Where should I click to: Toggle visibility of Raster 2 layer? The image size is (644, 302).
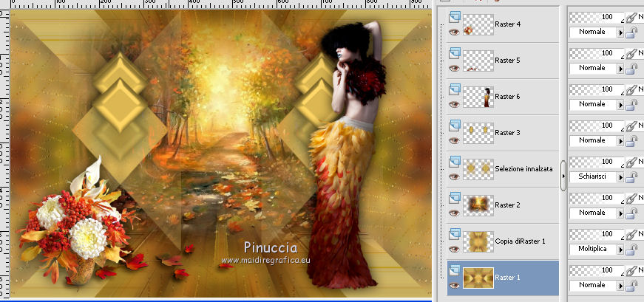click(454, 213)
